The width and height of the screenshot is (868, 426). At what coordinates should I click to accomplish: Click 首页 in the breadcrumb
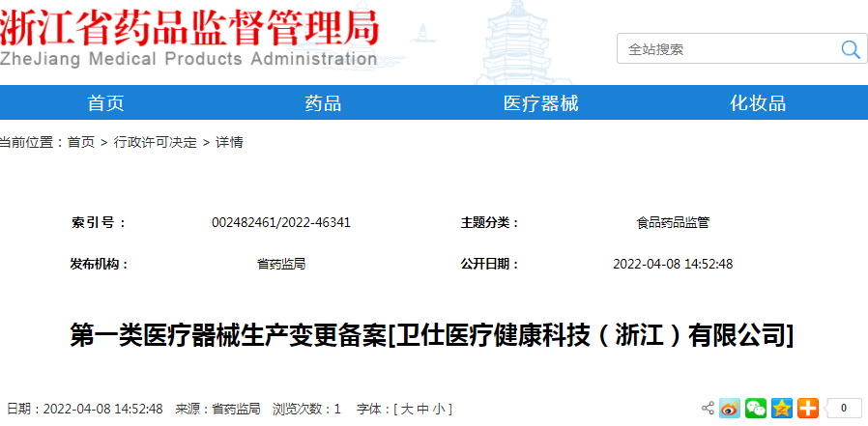pos(81,143)
